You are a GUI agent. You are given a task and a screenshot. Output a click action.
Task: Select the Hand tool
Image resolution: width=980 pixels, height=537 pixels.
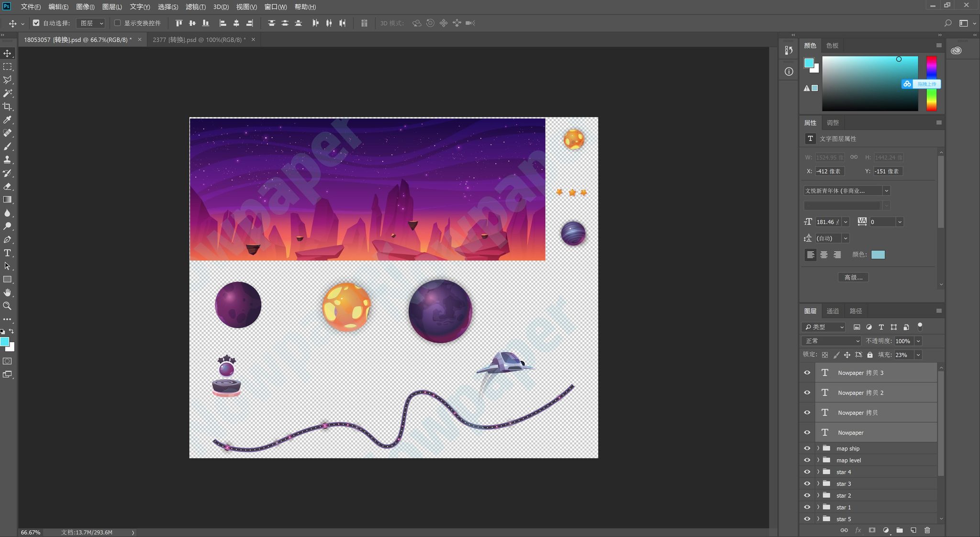tap(8, 292)
